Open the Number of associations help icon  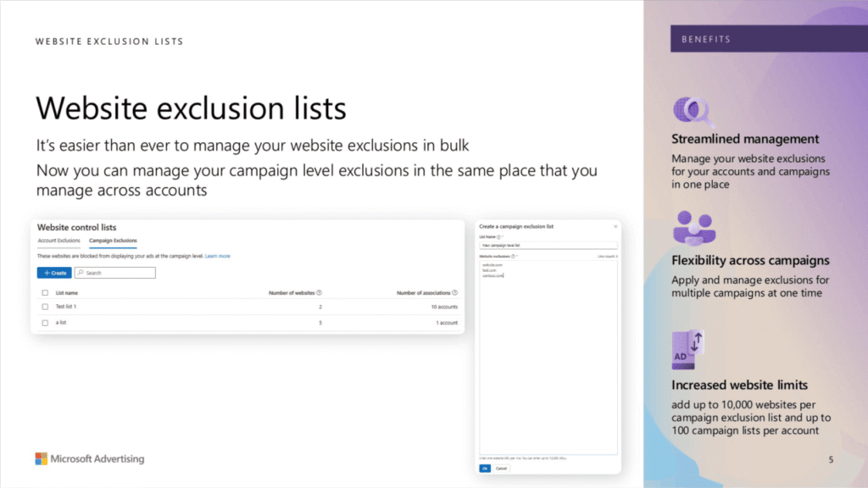pos(455,291)
